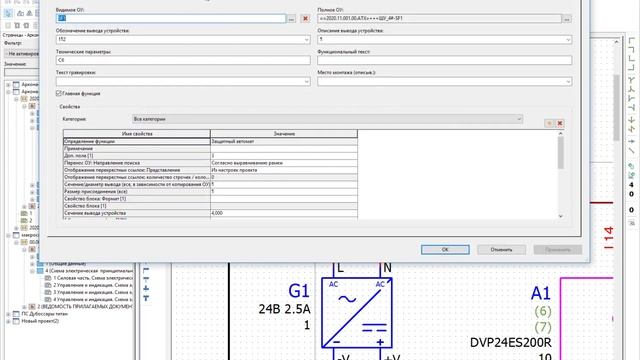Click the add property button above the properties table
Image resolution: width=640 pixels, height=360 pixels.
(x=549, y=123)
